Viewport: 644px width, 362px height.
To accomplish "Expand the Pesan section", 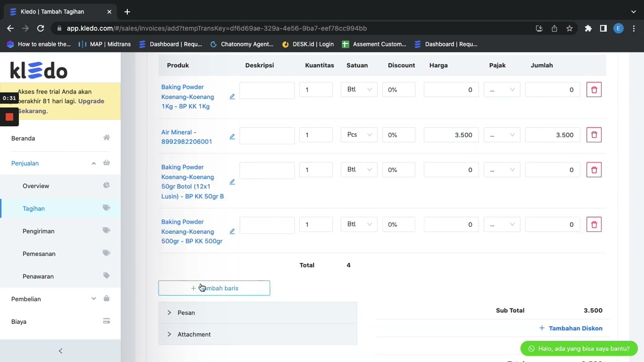I will click(258, 313).
